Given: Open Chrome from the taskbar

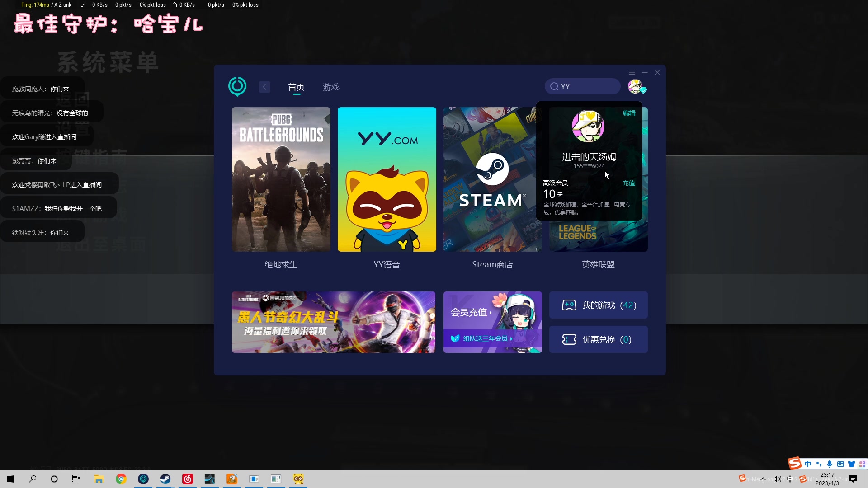Looking at the screenshot, I should 121,479.
